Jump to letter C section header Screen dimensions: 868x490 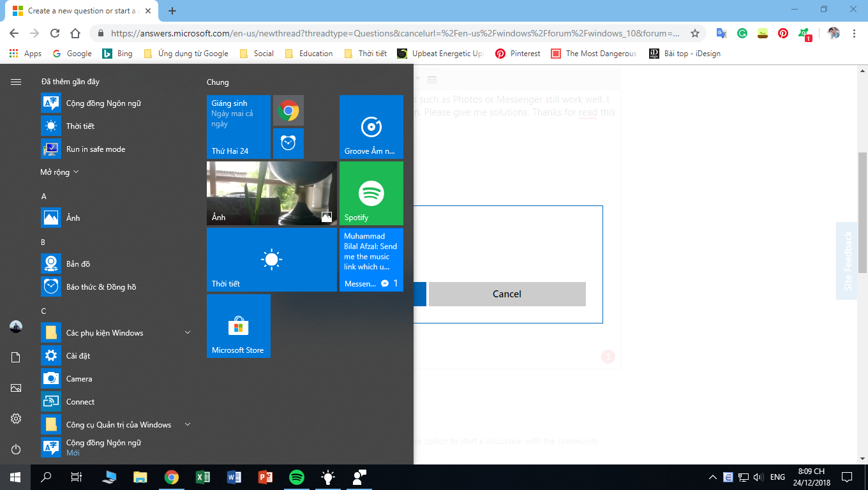pyautogui.click(x=43, y=311)
